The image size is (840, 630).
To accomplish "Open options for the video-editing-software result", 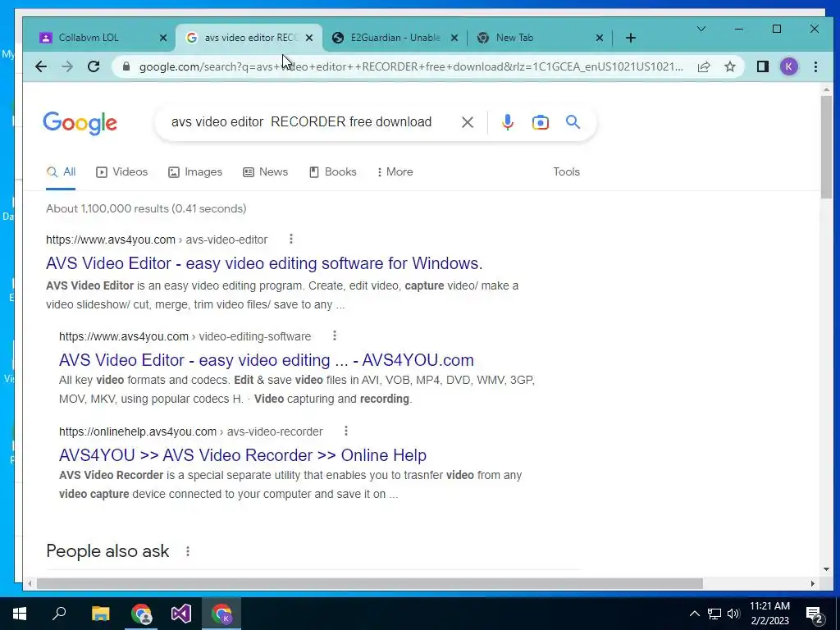I will click(335, 336).
